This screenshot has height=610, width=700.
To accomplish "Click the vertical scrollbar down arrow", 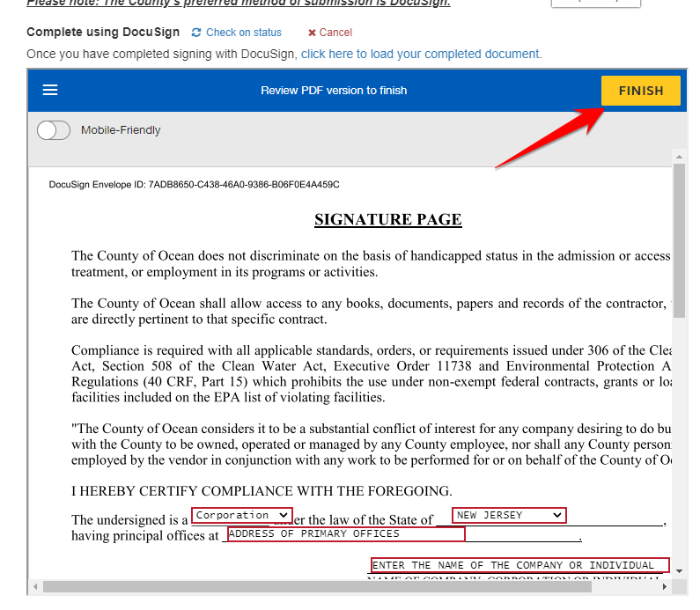I will click(x=679, y=570).
